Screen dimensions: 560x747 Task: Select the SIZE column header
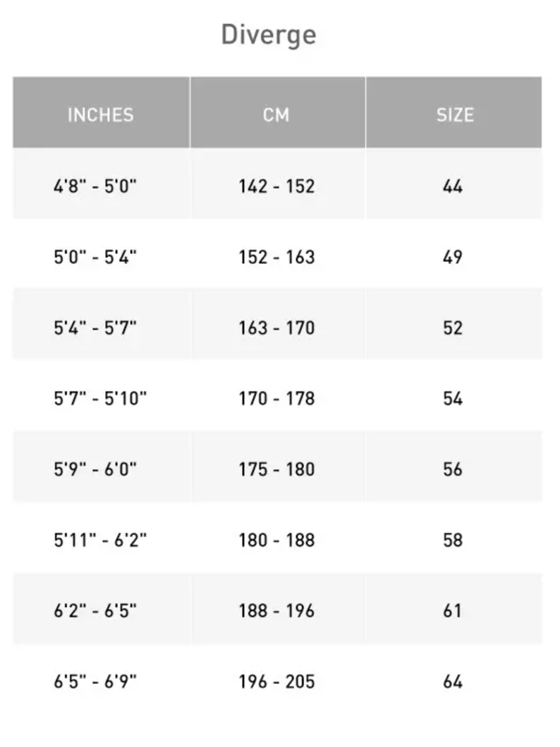(x=454, y=115)
